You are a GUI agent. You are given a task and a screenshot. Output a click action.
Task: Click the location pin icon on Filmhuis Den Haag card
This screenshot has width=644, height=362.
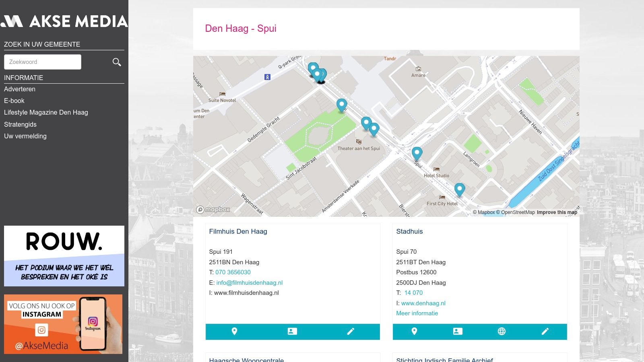[x=235, y=331]
